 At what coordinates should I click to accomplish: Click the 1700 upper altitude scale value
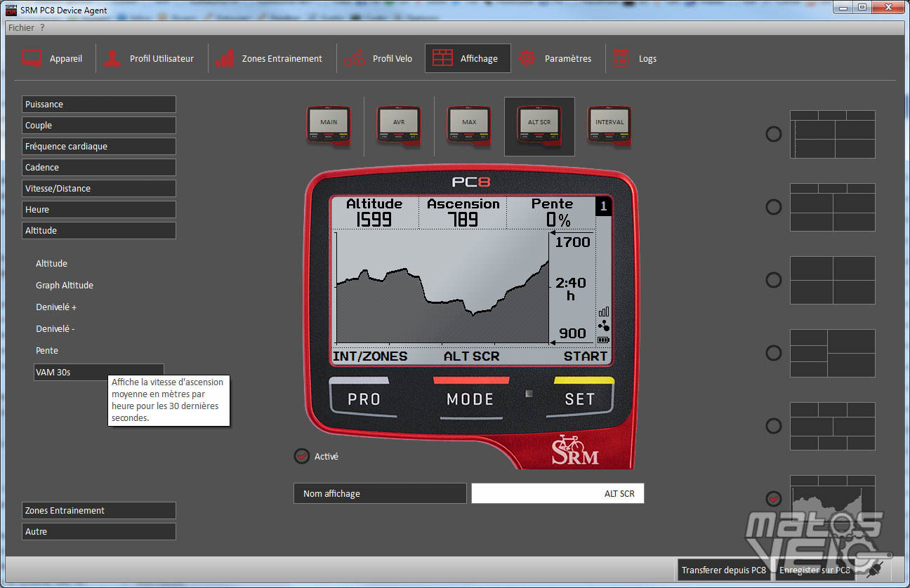click(x=573, y=243)
